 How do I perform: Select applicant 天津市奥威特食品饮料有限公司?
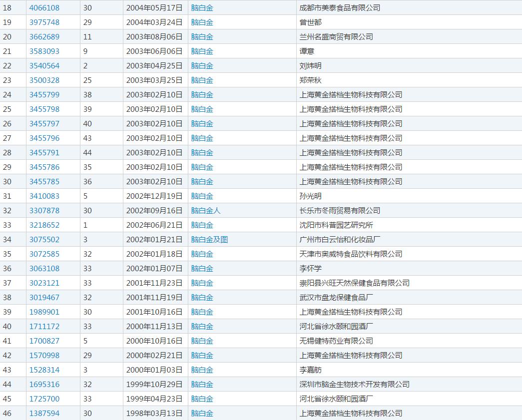click(x=351, y=254)
